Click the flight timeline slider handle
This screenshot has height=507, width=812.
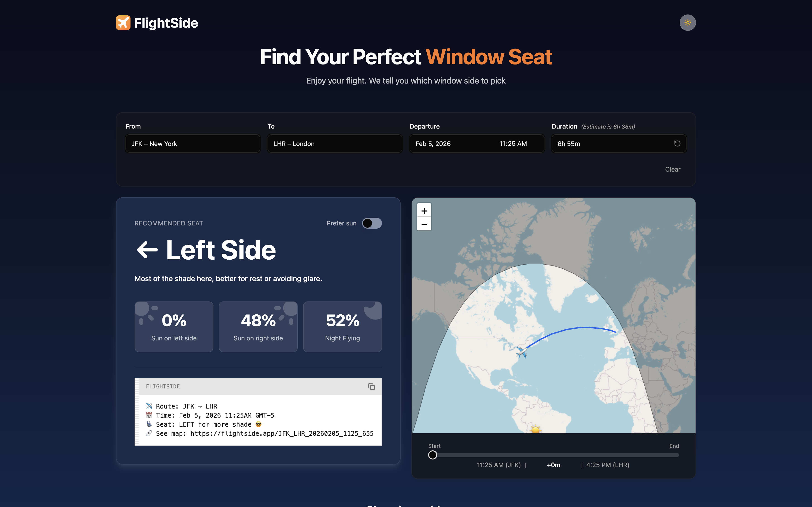(433, 455)
